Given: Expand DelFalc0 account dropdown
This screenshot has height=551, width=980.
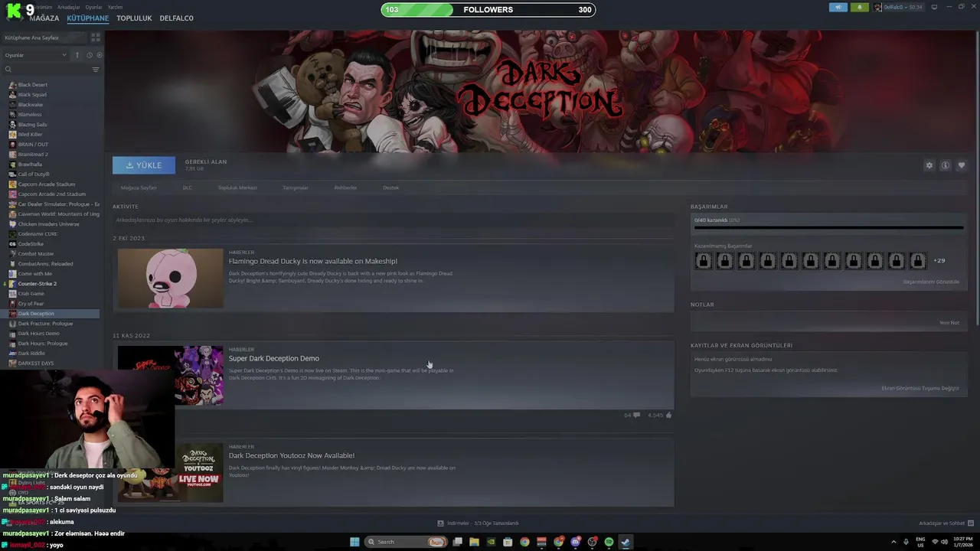Looking at the screenshot, I should [x=904, y=7].
